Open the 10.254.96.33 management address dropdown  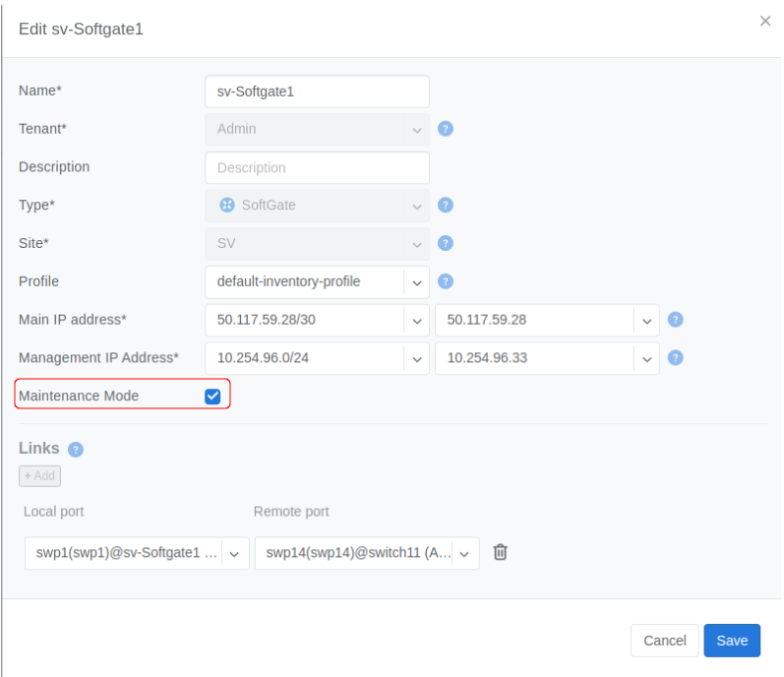646,358
